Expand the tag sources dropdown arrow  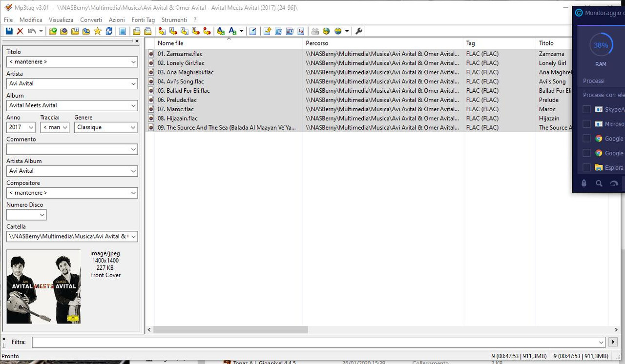pos(347,31)
